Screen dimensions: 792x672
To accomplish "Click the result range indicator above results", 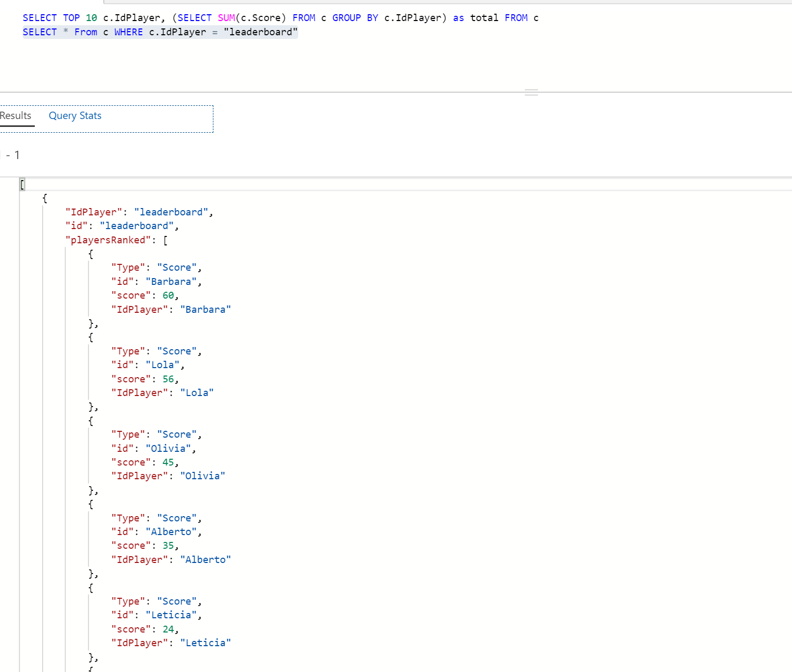I will pos(12,155).
